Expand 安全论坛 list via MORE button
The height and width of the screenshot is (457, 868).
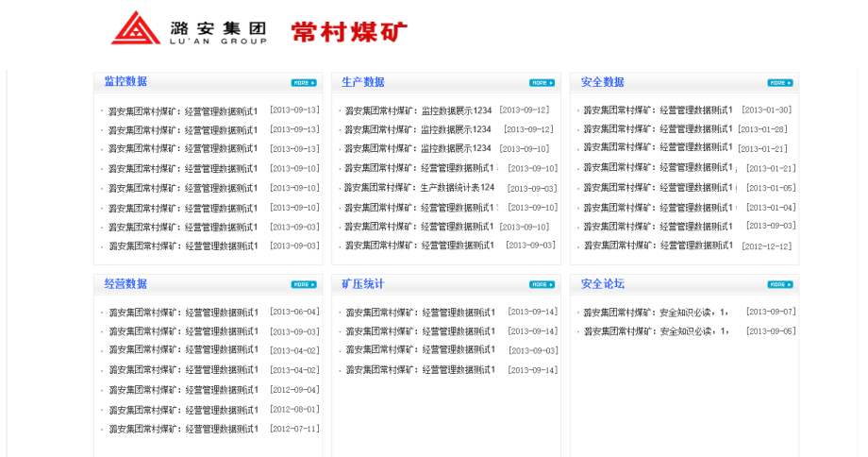tap(780, 284)
